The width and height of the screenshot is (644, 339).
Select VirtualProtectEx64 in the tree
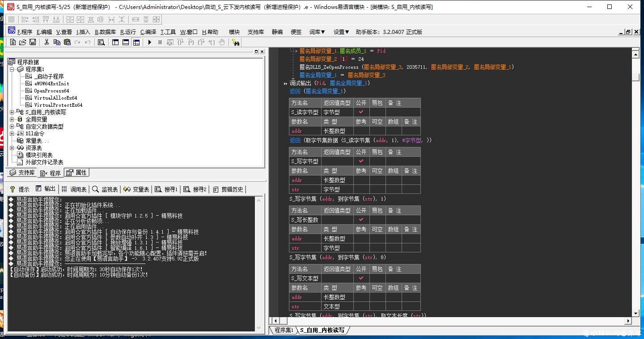58,105
